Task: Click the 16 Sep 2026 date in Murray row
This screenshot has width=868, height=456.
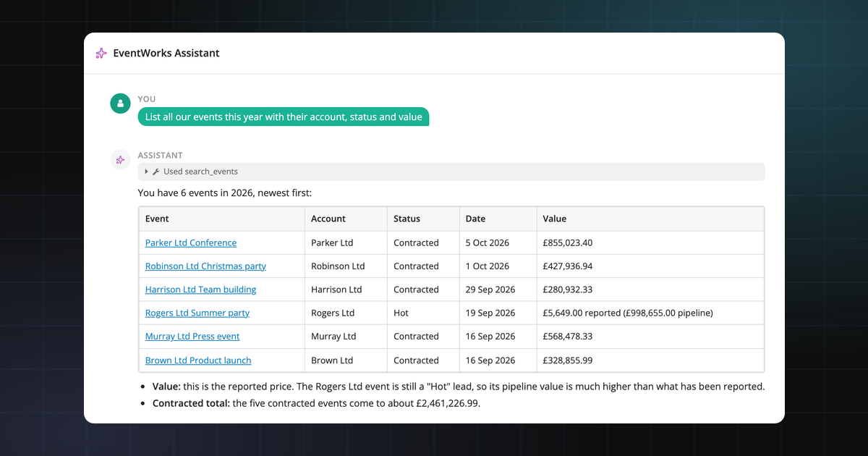Action: pos(498,337)
